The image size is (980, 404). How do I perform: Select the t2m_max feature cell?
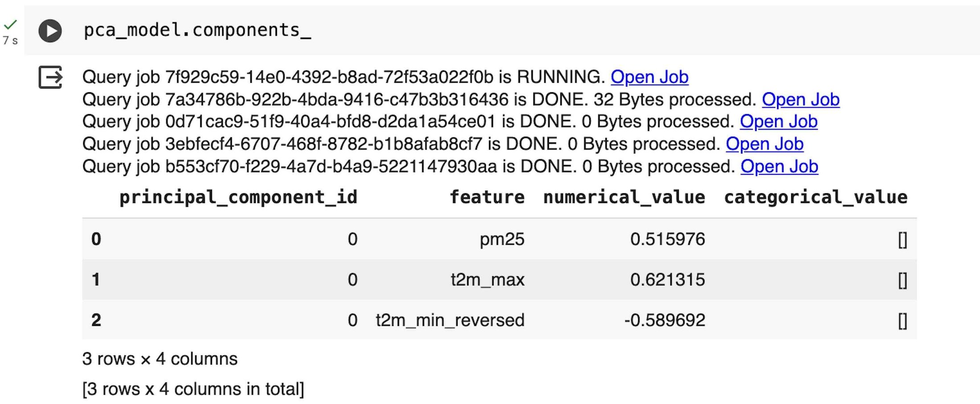click(x=488, y=280)
